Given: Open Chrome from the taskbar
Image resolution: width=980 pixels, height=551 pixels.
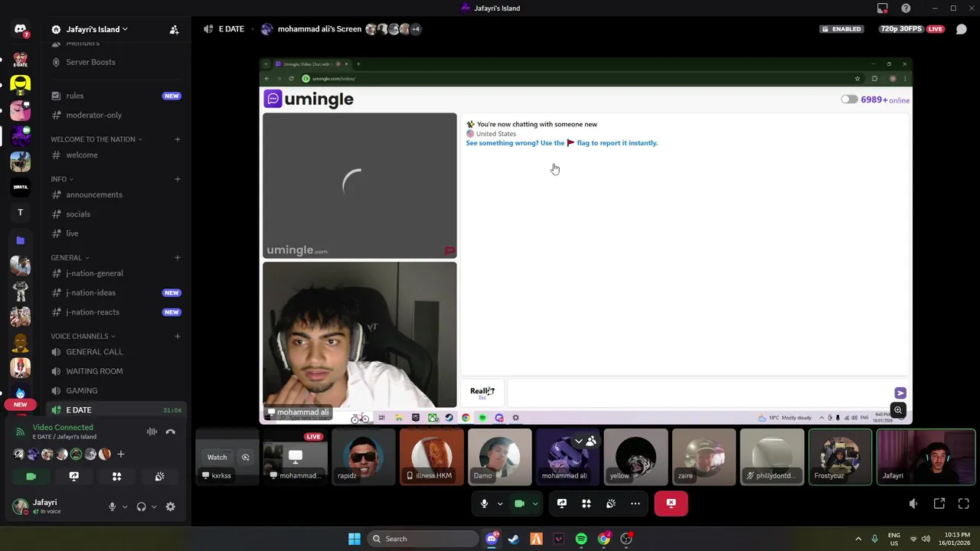Looking at the screenshot, I should [x=604, y=539].
